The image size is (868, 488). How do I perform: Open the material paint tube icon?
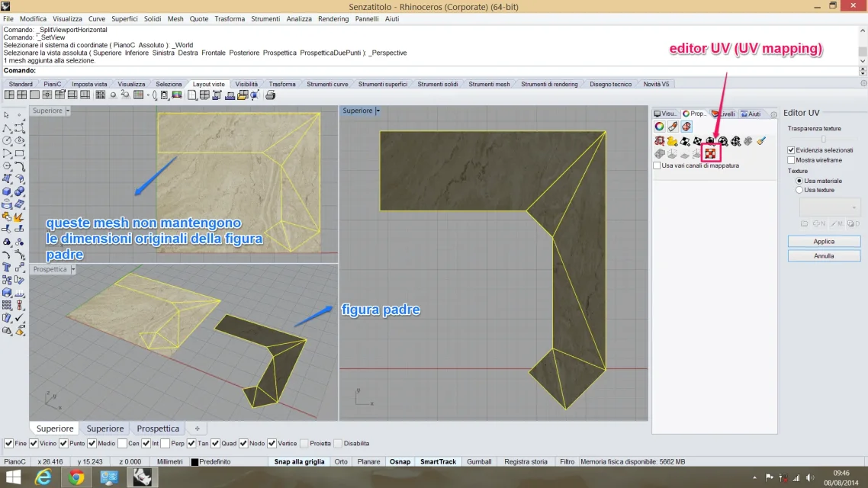tap(673, 127)
